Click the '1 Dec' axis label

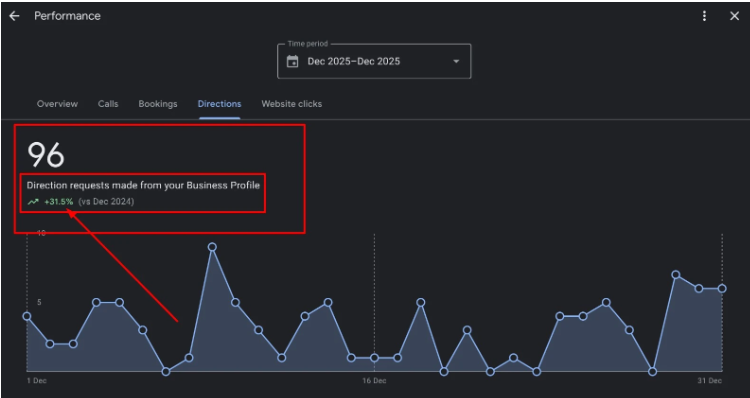point(37,381)
